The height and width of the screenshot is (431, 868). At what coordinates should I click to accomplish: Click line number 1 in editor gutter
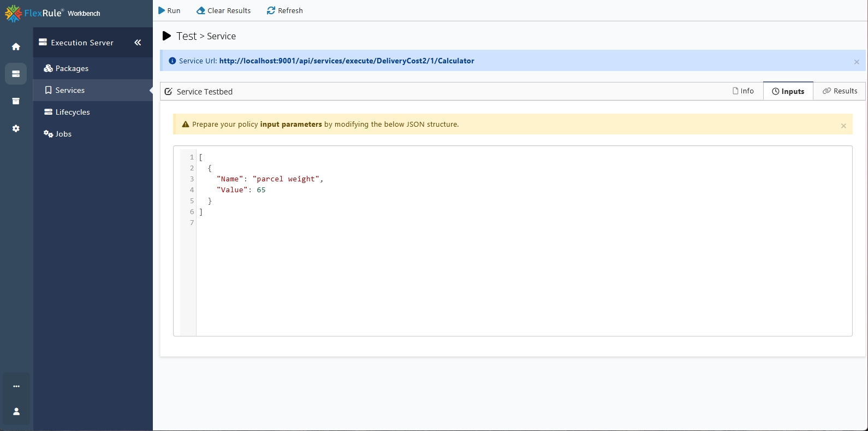(x=192, y=157)
